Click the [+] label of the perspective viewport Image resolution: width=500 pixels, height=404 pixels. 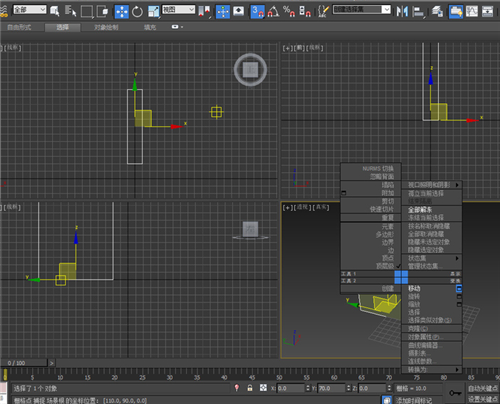tap(287, 207)
